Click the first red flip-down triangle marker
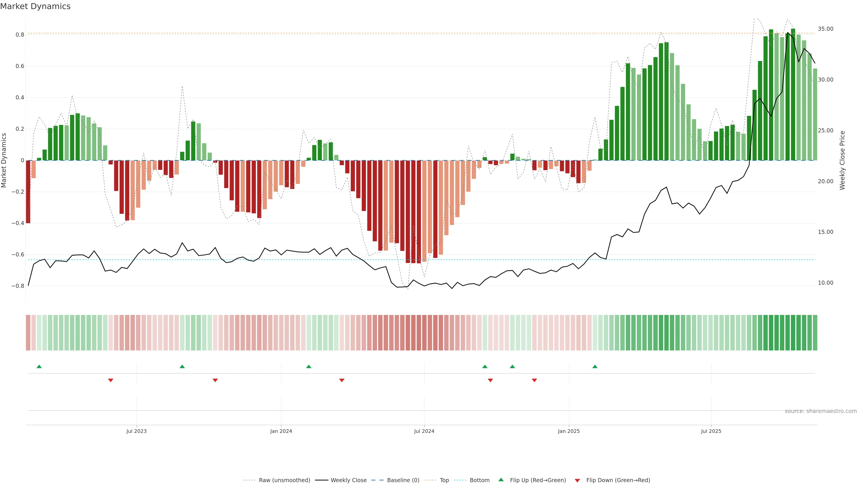Screen dimensions: 868x488 pos(111,380)
